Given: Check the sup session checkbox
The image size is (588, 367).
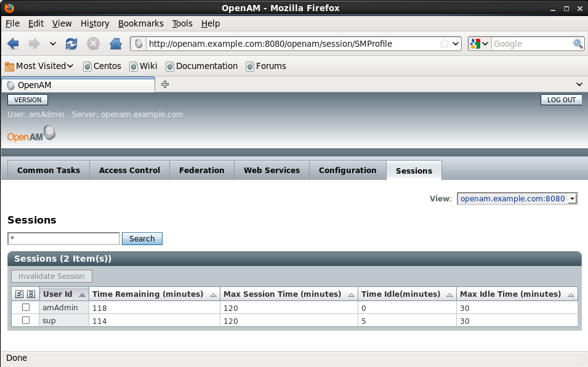Looking at the screenshot, I should 26,320.
